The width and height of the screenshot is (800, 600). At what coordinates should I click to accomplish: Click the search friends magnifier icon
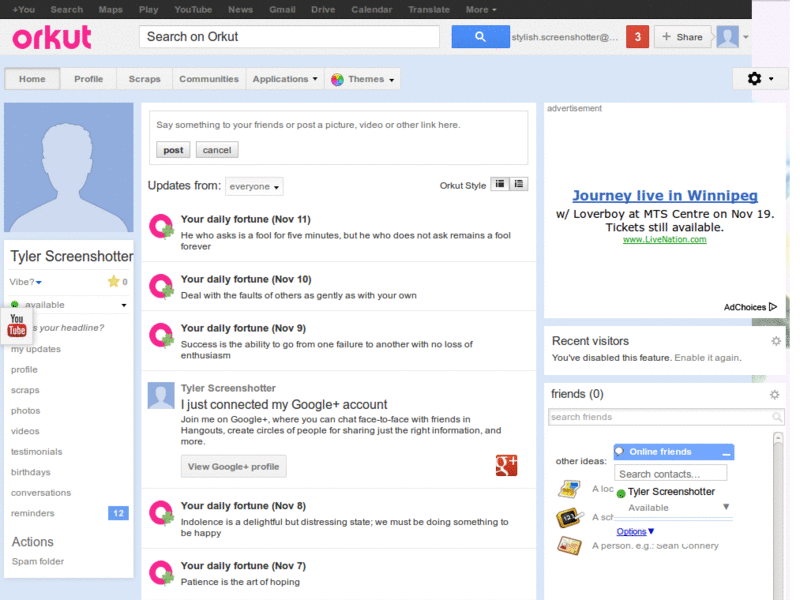[x=777, y=417]
